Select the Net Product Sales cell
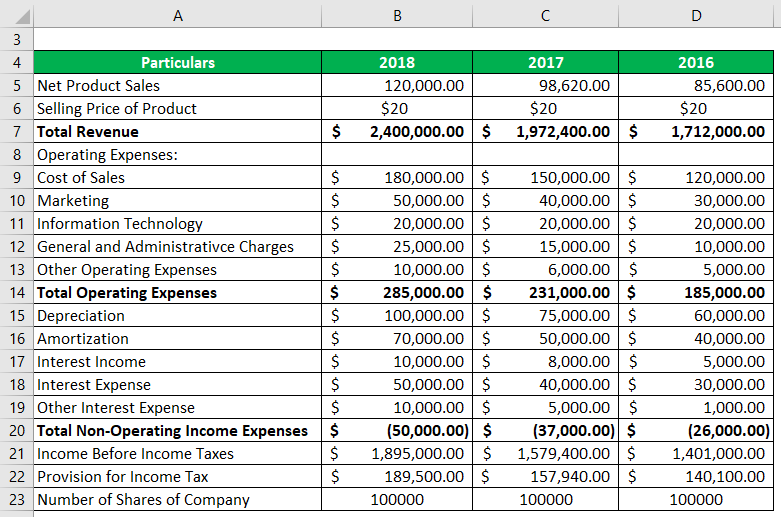 [177, 85]
